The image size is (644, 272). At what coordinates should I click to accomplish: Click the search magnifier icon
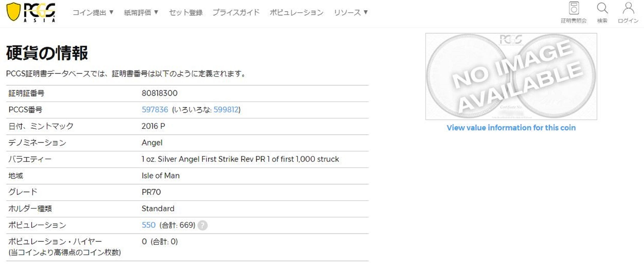pyautogui.click(x=602, y=9)
